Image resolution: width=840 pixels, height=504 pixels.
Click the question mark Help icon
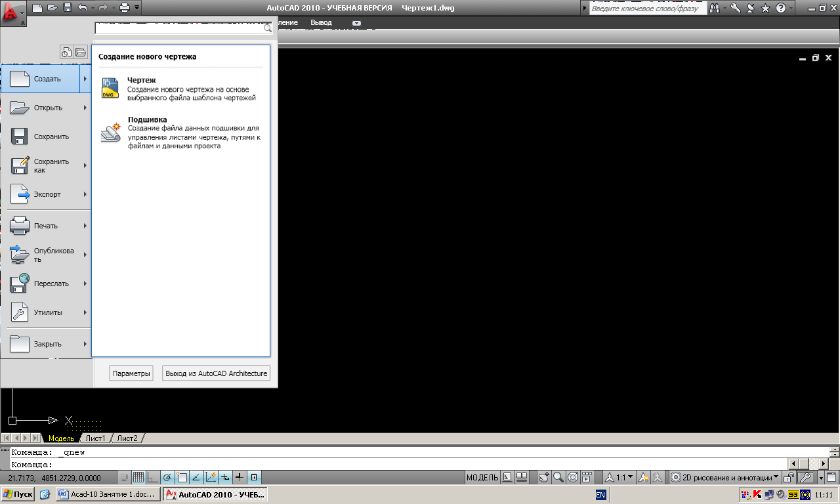tap(781, 9)
